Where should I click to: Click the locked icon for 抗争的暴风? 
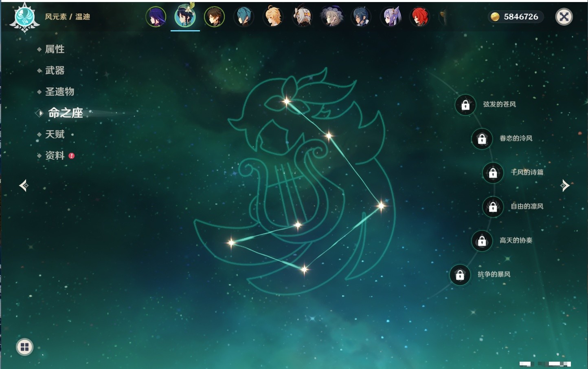460,275
